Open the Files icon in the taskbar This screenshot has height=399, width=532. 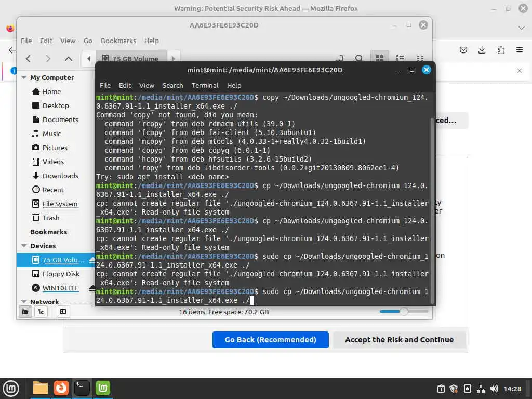(x=41, y=388)
